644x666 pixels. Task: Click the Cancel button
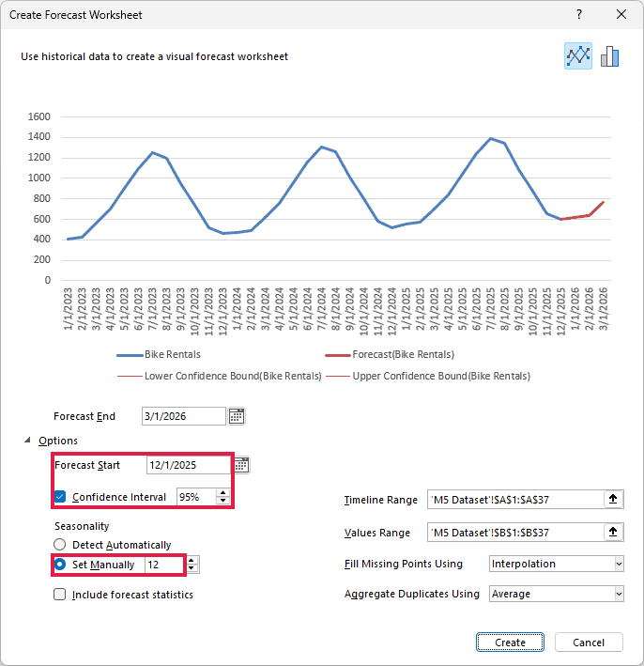point(589,643)
